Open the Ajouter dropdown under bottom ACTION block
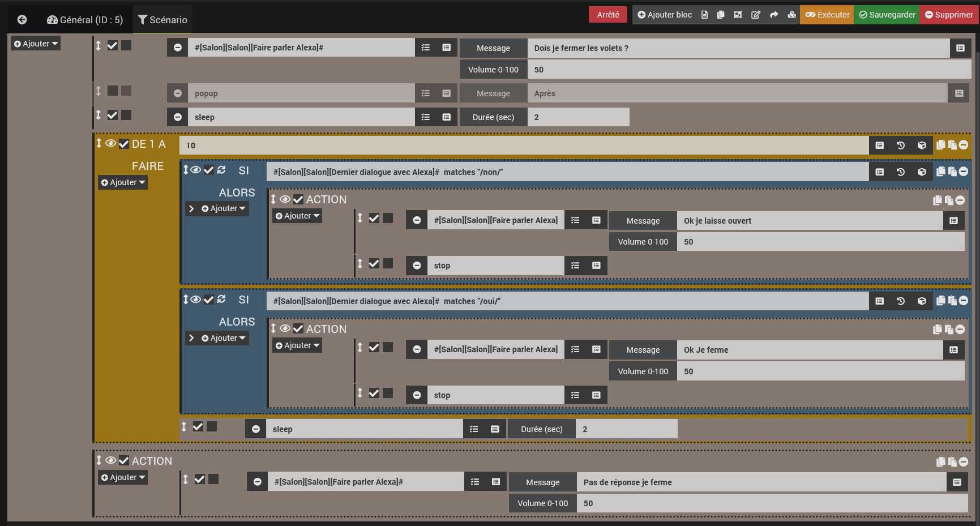This screenshot has height=526, width=980. tap(123, 477)
